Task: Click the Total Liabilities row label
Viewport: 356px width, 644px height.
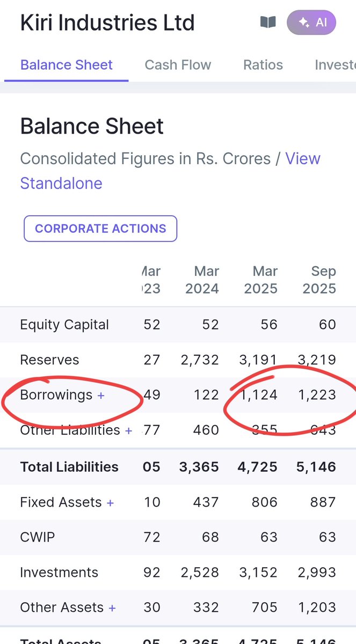Action: click(x=69, y=467)
